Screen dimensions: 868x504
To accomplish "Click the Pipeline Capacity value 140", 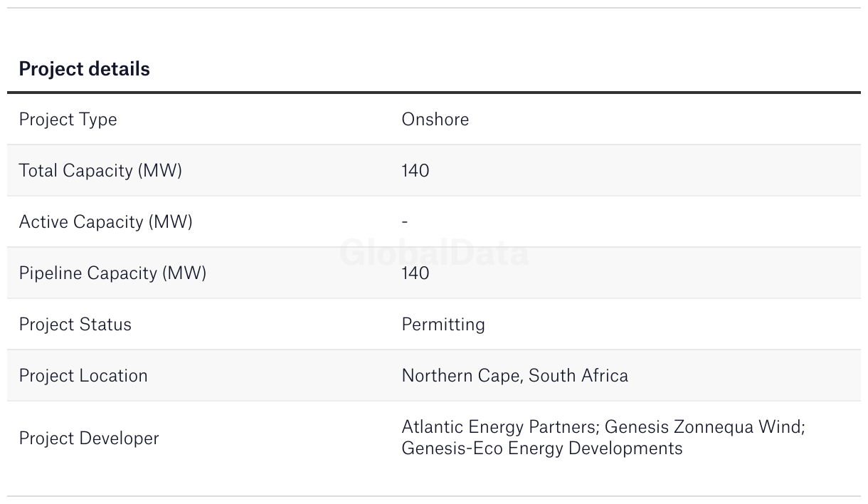I will coord(416,273).
